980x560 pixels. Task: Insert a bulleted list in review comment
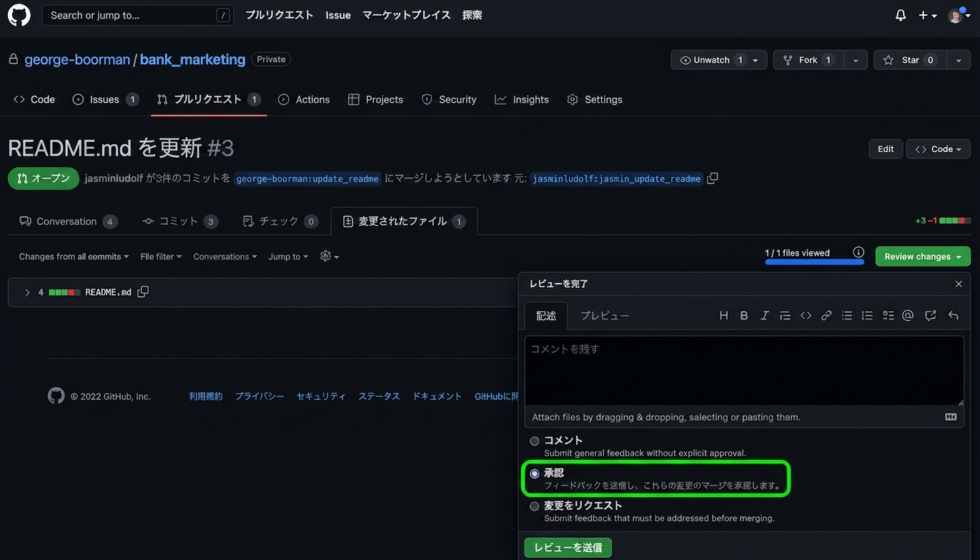coord(847,316)
